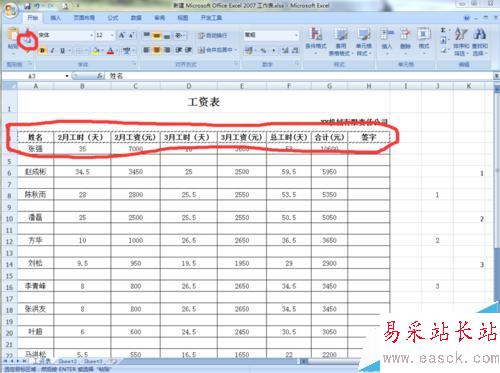The image size is (500, 373).
Task: Switch to the 页面布局 ribbon tab
Action: (84, 18)
